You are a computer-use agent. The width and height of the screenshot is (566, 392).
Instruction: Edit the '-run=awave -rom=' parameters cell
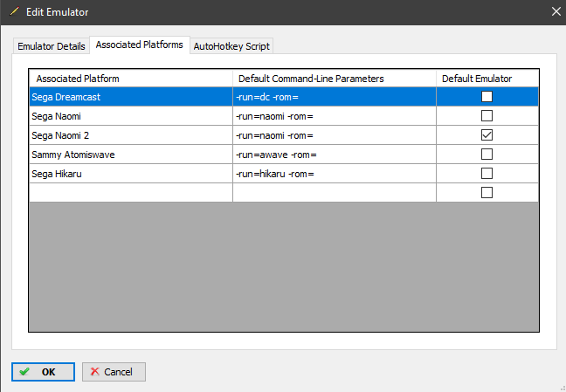pyautogui.click(x=335, y=155)
